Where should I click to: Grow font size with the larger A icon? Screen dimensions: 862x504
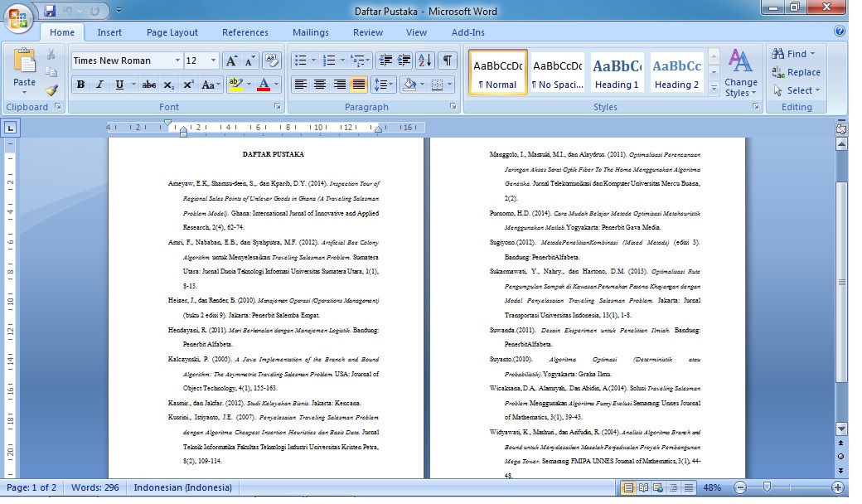click(x=231, y=61)
